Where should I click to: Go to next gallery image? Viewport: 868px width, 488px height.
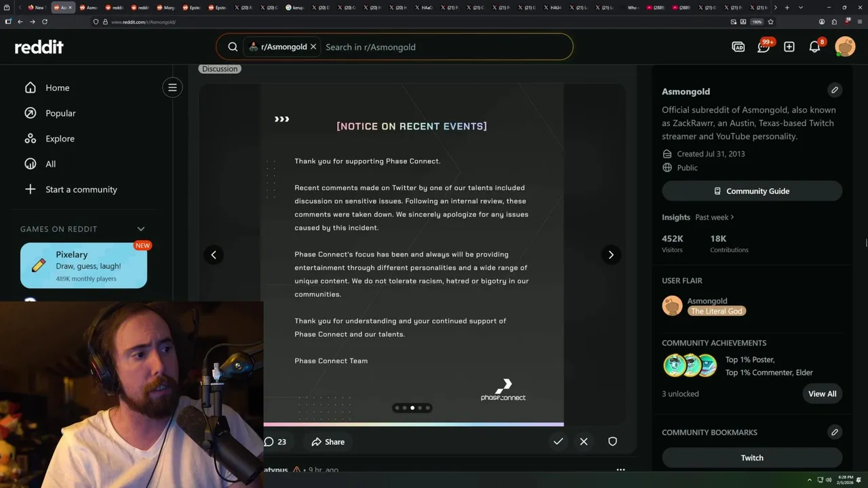(611, 255)
